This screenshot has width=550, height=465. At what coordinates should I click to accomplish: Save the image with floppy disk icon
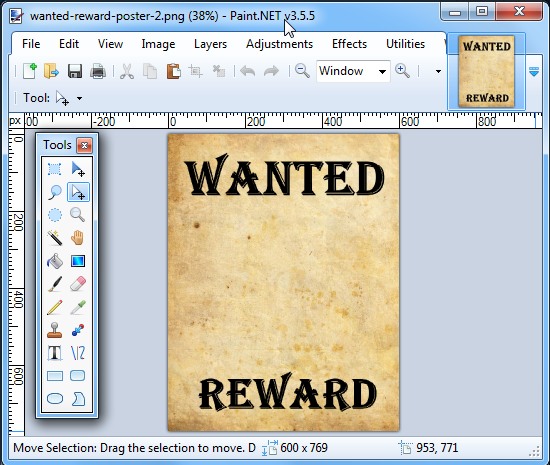click(x=75, y=71)
